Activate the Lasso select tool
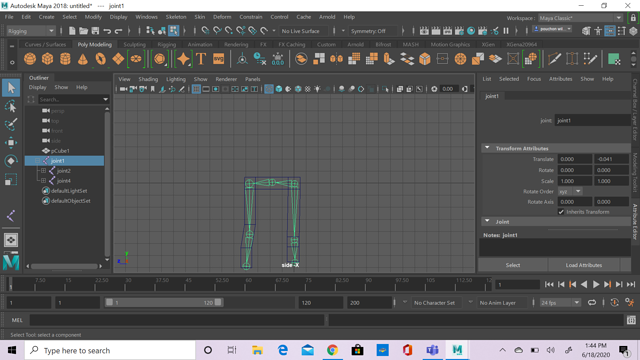The height and width of the screenshot is (360, 640). (x=11, y=107)
